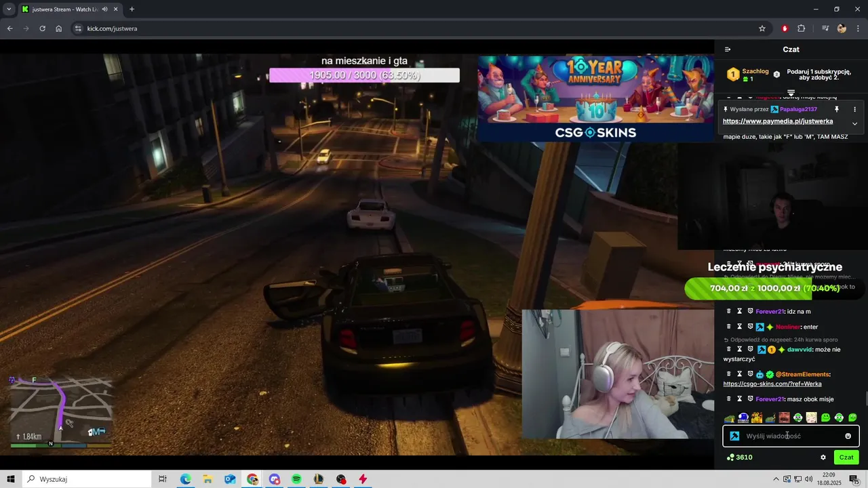Screen dimensions: 868x488
Task: View site information next to the URL
Action: (78, 28)
